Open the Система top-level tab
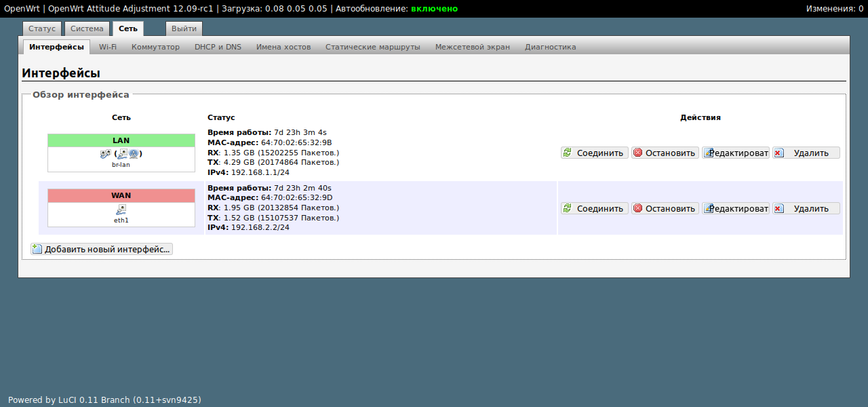The width and height of the screenshot is (868, 407). pyautogui.click(x=87, y=28)
